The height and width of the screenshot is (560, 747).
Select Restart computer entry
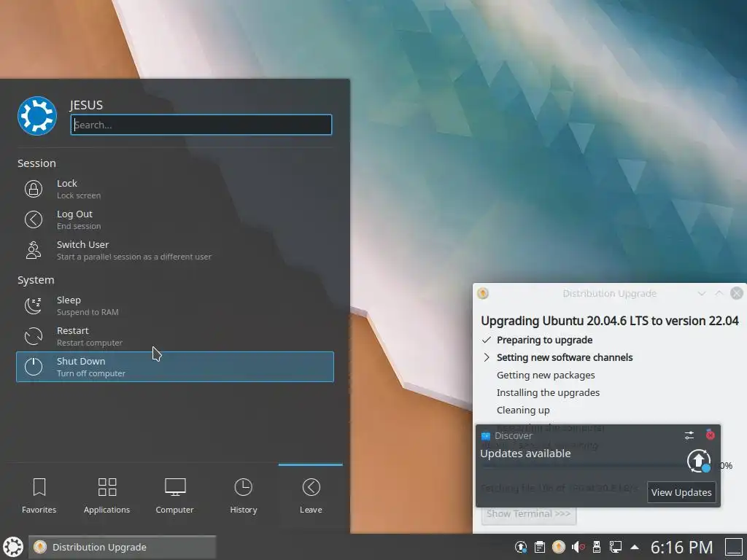(175, 336)
